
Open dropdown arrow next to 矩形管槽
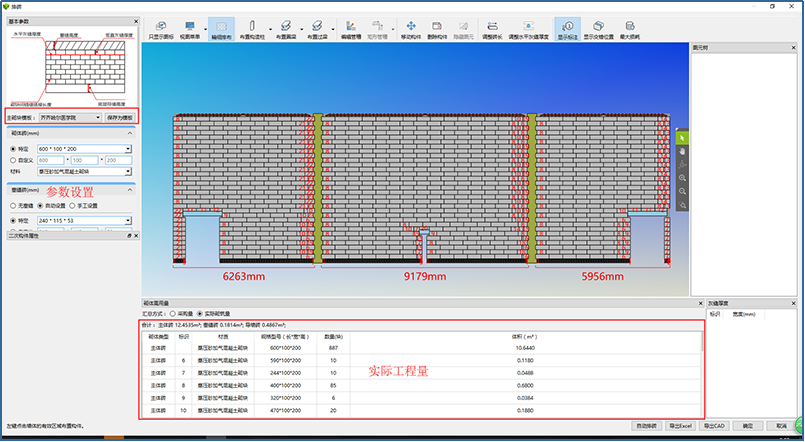(x=393, y=29)
